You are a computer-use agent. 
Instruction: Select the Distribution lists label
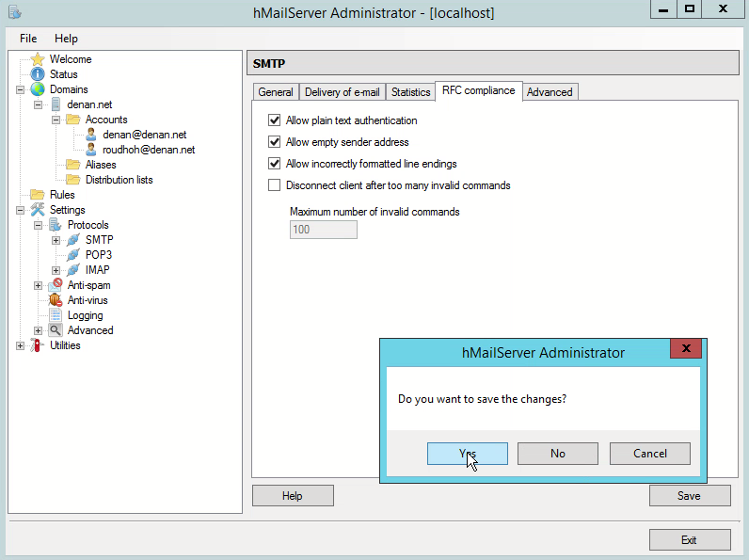(x=119, y=180)
